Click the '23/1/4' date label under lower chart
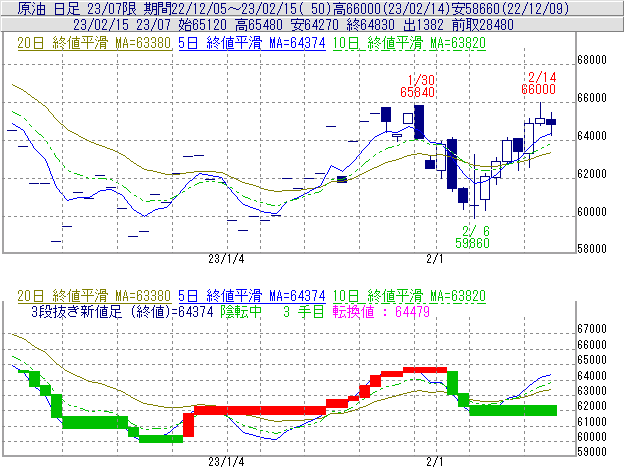 [x=226, y=462]
